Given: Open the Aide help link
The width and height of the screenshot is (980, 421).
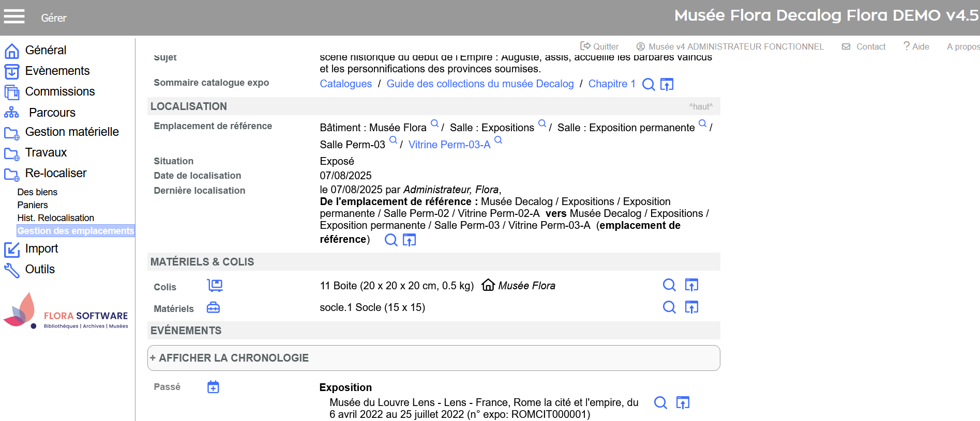Looking at the screenshot, I should [x=916, y=46].
